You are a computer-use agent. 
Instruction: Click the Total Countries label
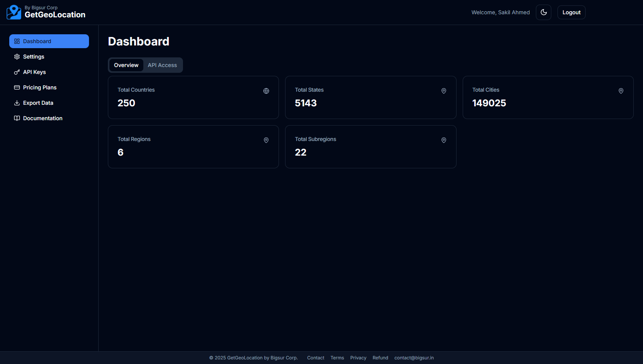click(136, 90)
